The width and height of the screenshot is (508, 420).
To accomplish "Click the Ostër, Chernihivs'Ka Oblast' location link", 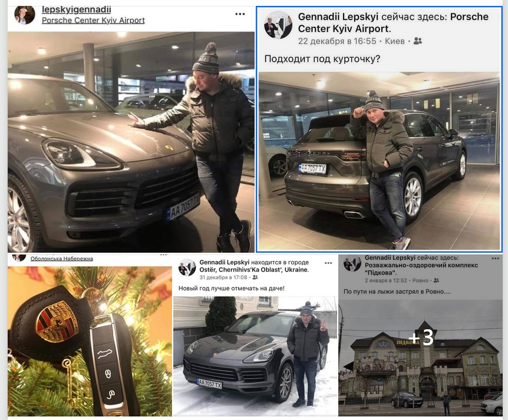I will coord(254,269).
